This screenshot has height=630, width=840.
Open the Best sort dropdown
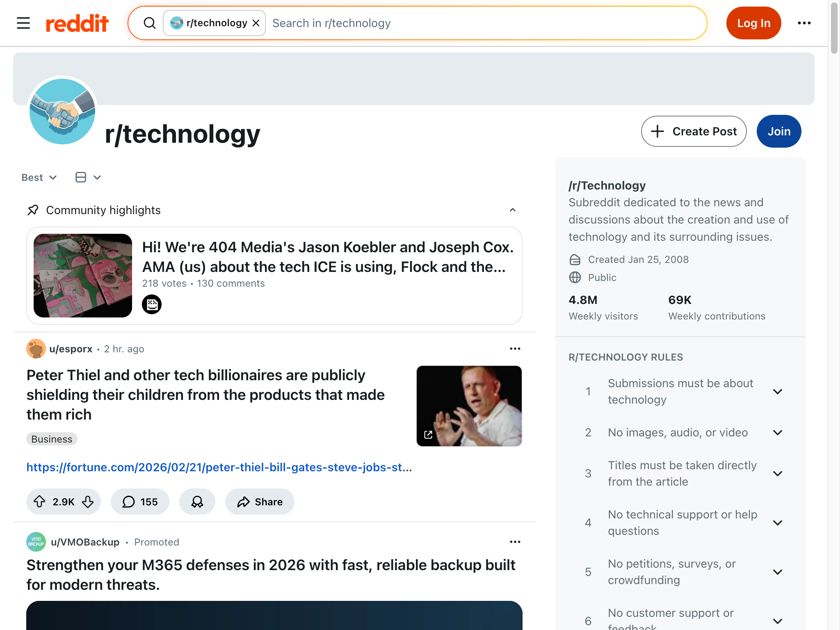pyautogui.click(x=39, y=178)
